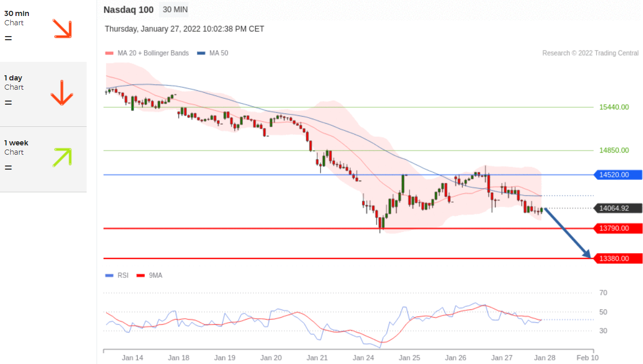Click the 14064.92 current price label
643x364 pixels.
point(618,208)
